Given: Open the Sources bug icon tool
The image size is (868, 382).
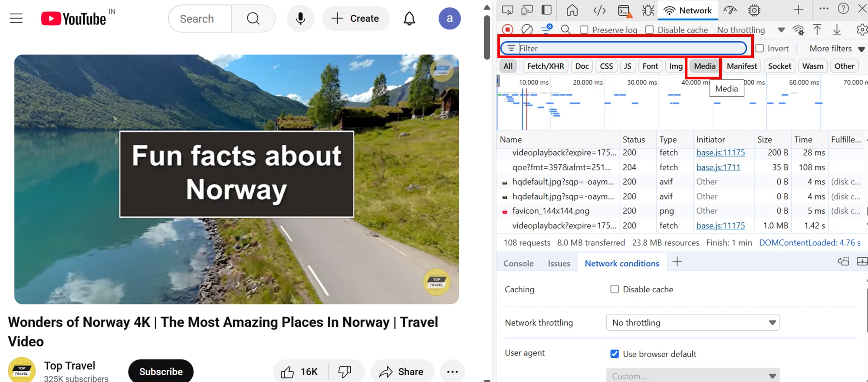Looking at the screenshot, I should coord(648,10).
